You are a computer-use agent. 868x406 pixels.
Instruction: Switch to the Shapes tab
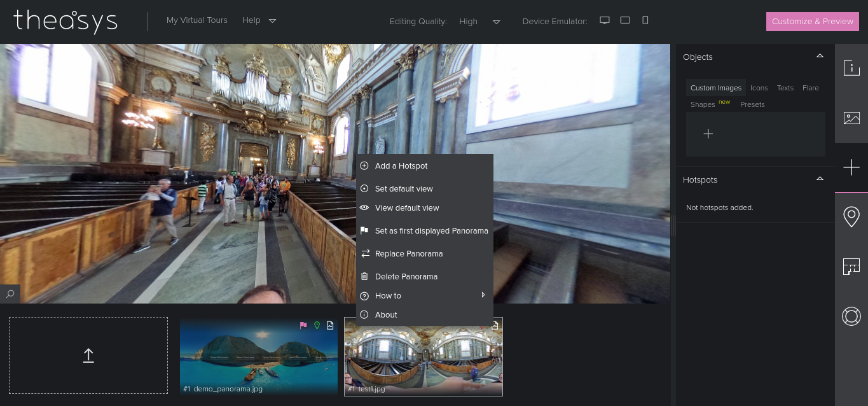(x=703, y=104)
